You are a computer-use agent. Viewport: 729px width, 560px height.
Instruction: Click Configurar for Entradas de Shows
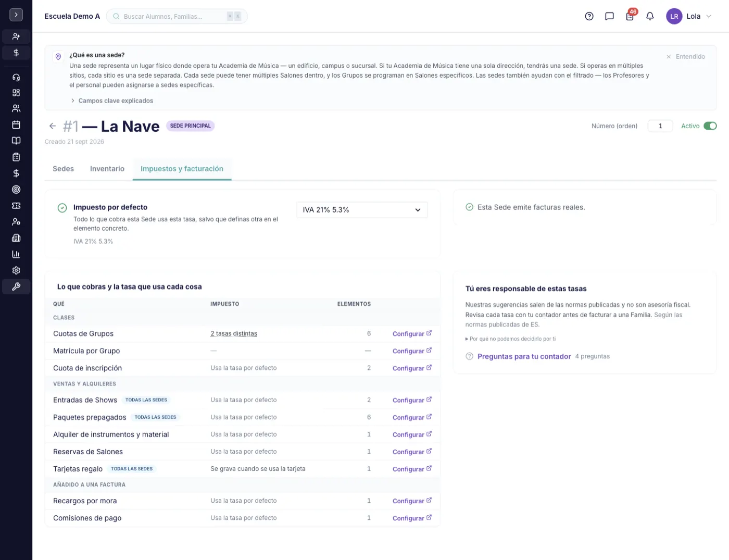coord(412,400)
